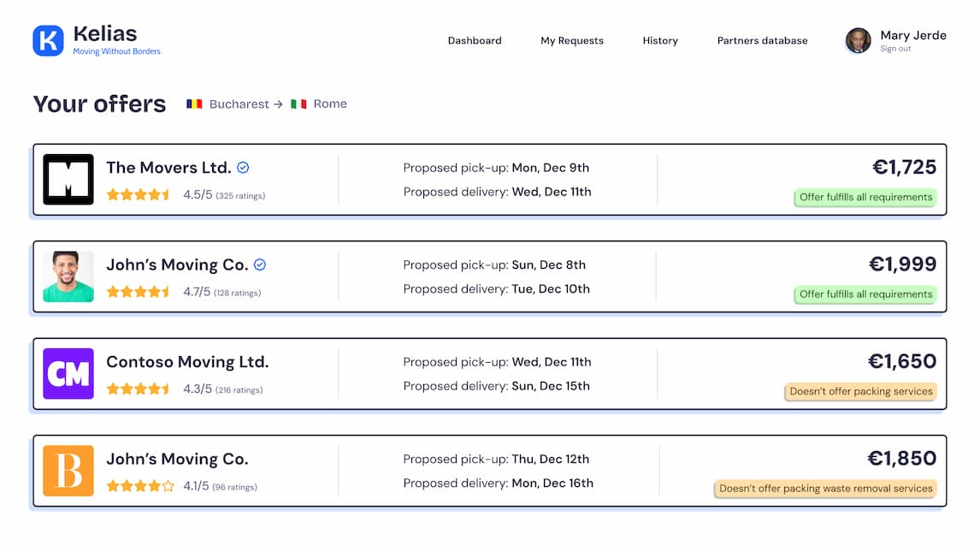
Task: Click The Movers Ltd. black logo
Action: (x=68, y=180)
